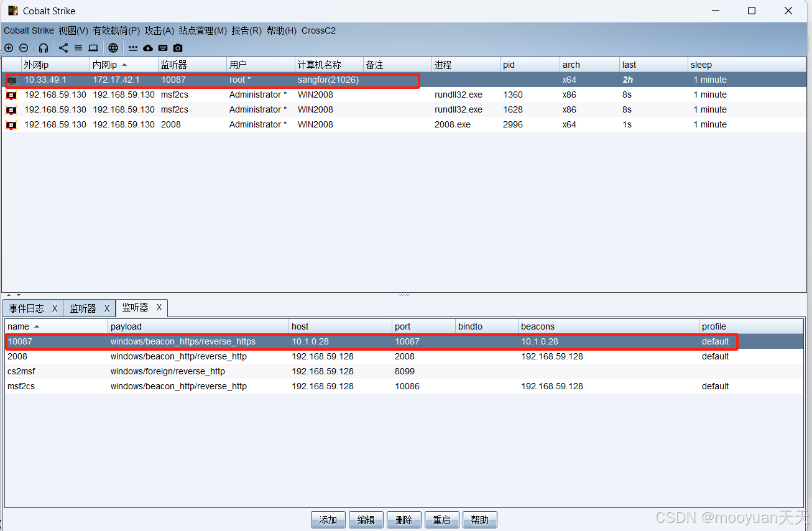Image resolution: width=812 pixels, height=531 pixels.
Task: Open the Cobalt Strike menu
Action: click(29, 30)
